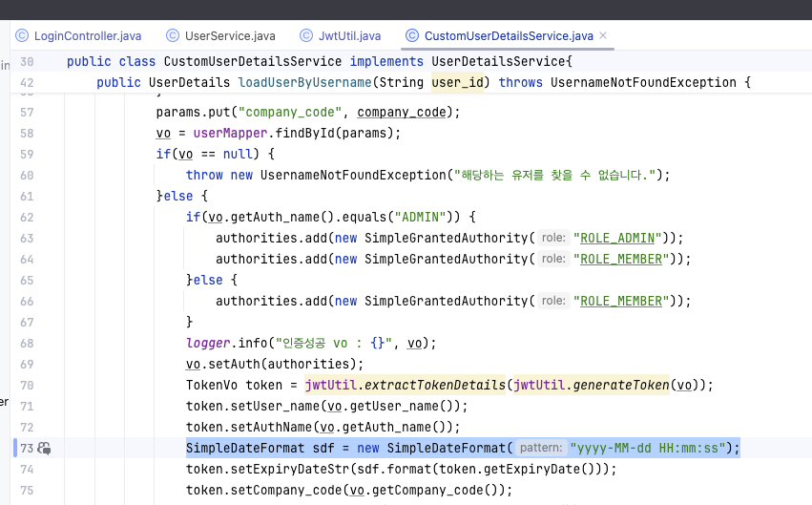Close the CustomUserDetailsService.java tab
The height and width of the screenshot is (505, 812).
[x=603, y=35]
